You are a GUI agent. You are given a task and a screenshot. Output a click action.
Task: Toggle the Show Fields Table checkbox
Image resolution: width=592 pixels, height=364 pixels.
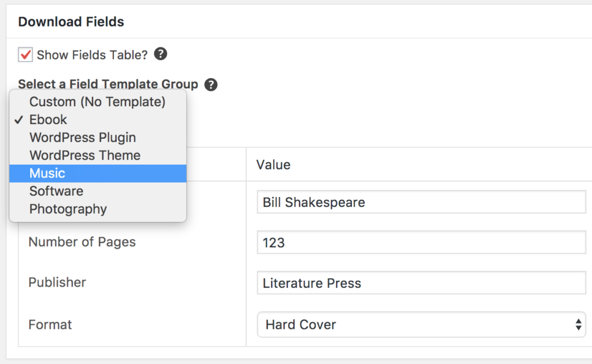(25, 54)
